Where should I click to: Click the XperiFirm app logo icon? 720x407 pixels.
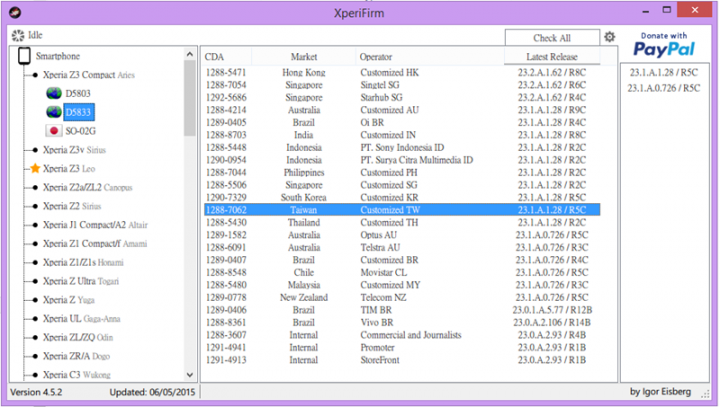15,12
